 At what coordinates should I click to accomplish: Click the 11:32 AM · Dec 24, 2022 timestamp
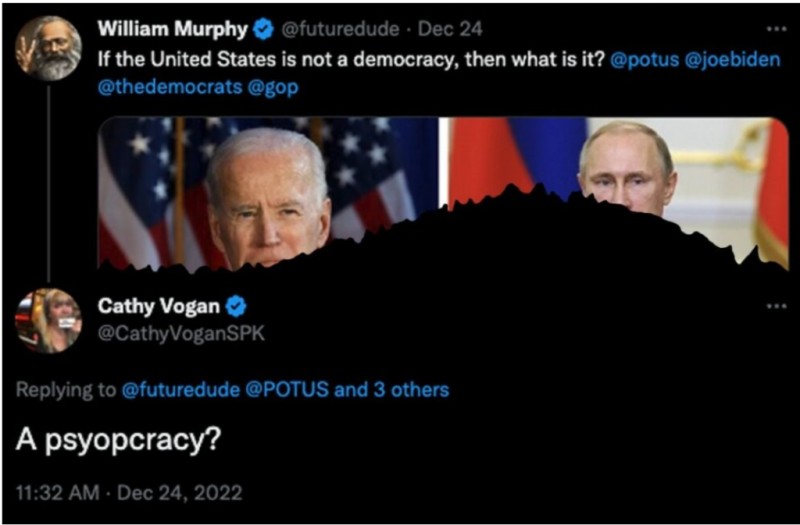[127, 493]
